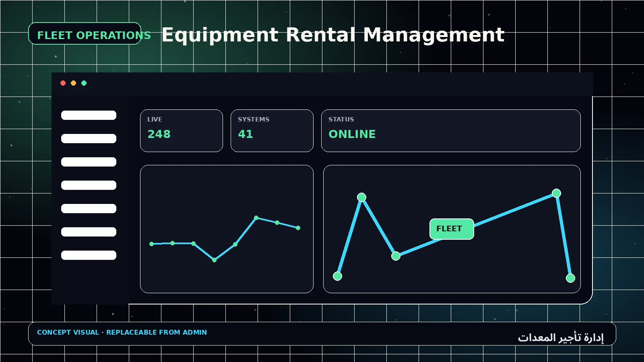Select the first sidebar menu bar
The image size is (644, 362).
89,115
